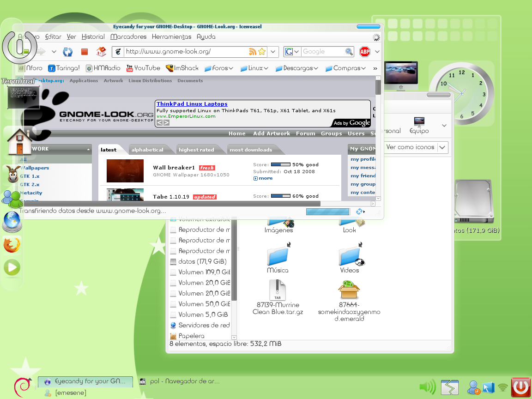Select Papelera in file manager sidebar
Viewport: 532px width, 399px height.
click(191, 336)
